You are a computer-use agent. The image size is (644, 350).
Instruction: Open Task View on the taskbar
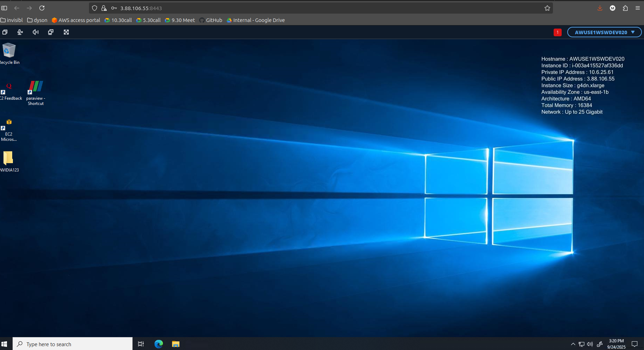point(141,344)
